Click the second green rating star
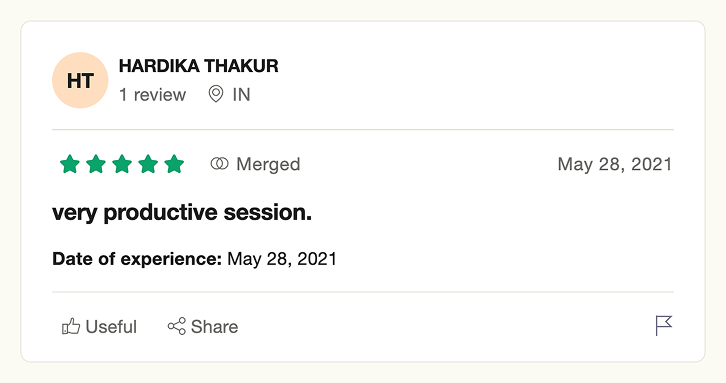This screenshot has height=383, width=726. click(96, 164)
